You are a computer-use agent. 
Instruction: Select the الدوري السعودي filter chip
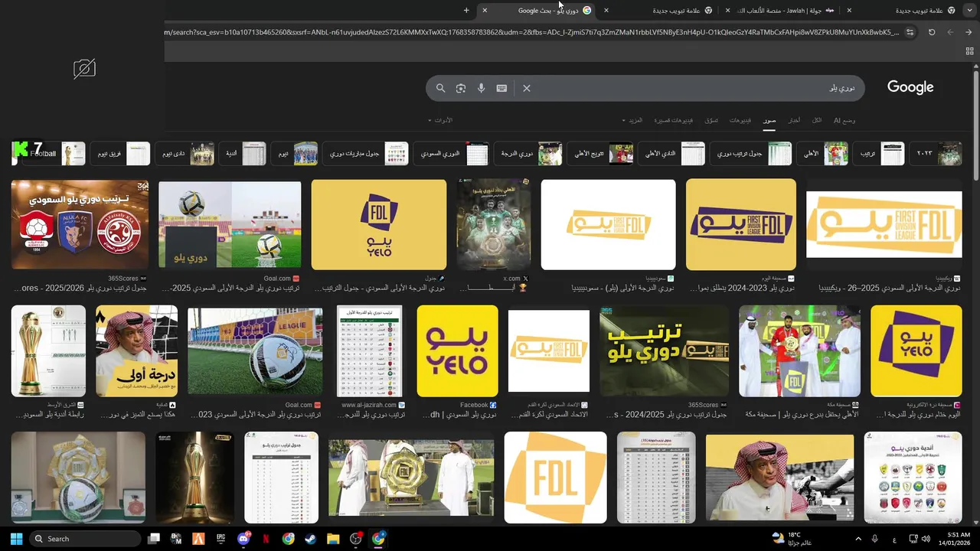(451, 153)
